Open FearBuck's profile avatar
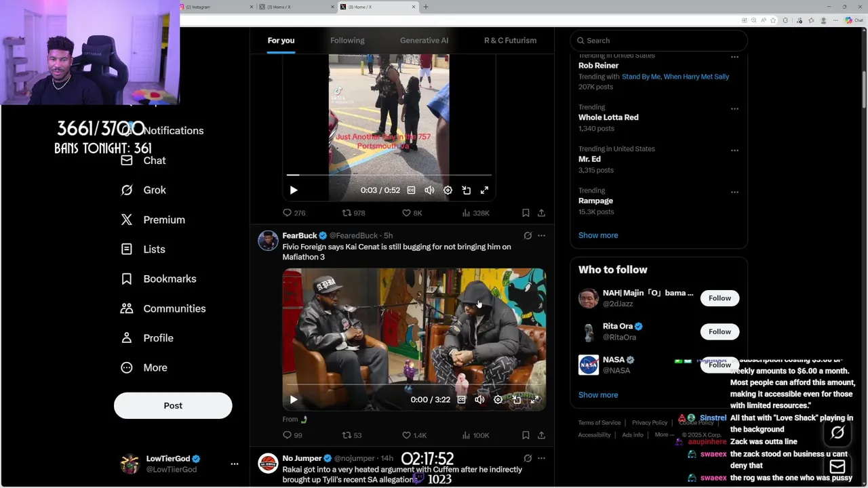 pyautogui.click(x=268, y=241)
